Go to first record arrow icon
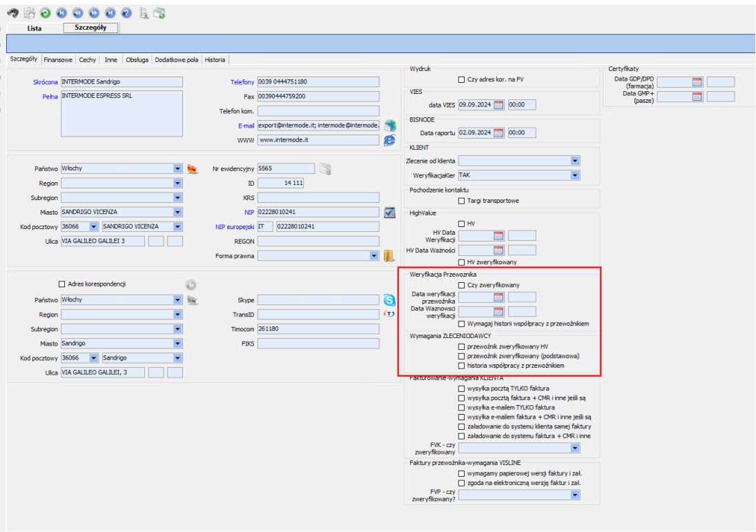The height and width of the screenshot is (532, 756). (61, 13)
